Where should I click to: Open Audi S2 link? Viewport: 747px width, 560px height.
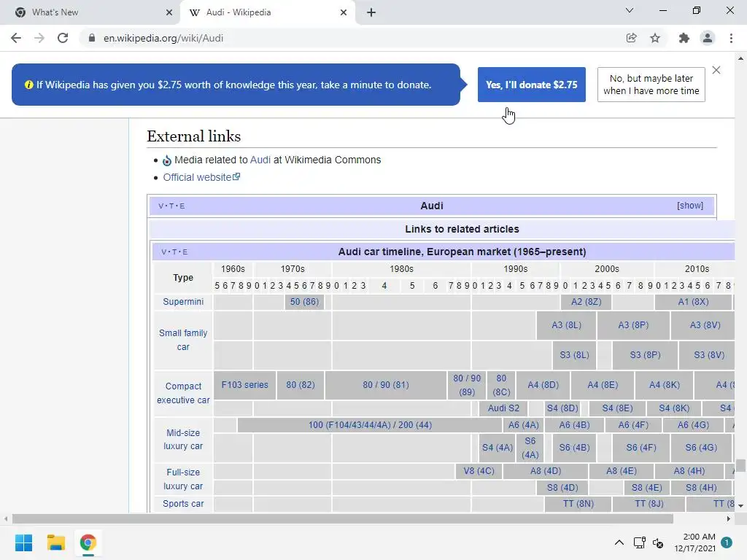pyautogui.click(x=503, y=408)
